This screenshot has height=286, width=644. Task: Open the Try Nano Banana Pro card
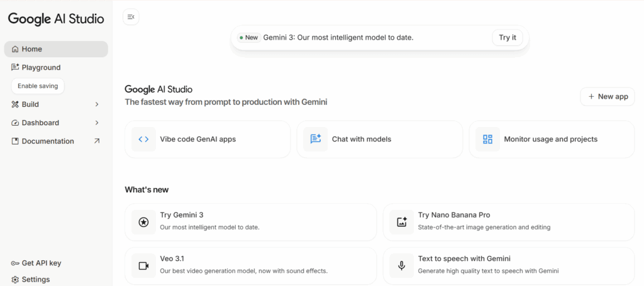click(x=508, y=222)
